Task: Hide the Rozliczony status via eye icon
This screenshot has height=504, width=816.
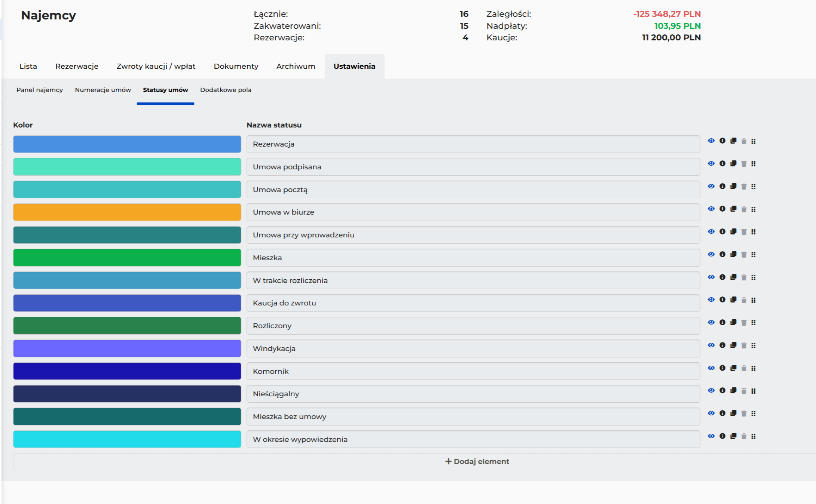Action: (x=711, y=322)
